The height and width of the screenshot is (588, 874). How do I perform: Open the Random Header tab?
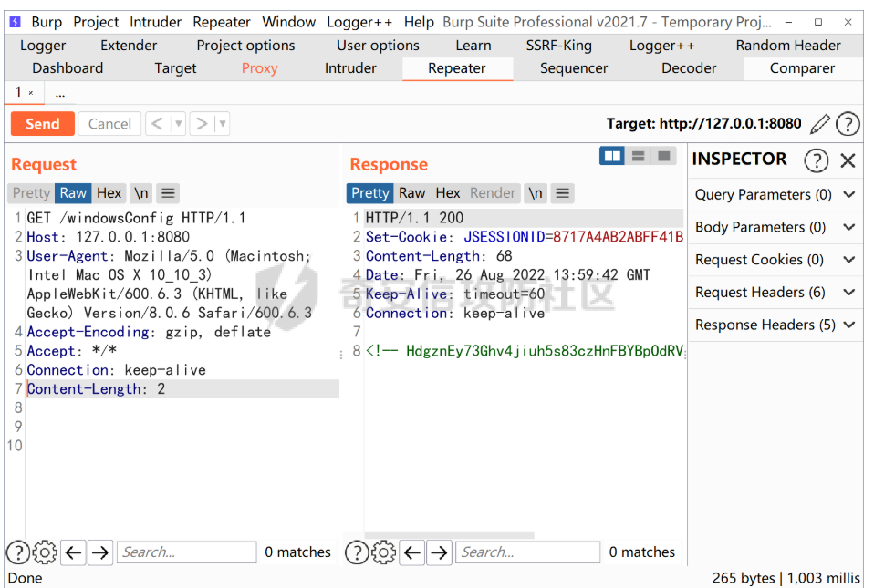coord(788,46)
